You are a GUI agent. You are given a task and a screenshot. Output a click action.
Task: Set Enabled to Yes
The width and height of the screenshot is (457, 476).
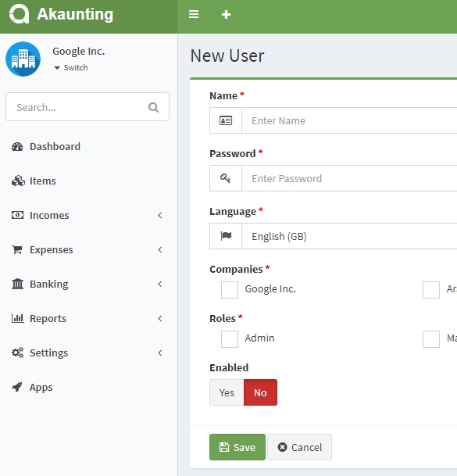[x=227, y=392]
